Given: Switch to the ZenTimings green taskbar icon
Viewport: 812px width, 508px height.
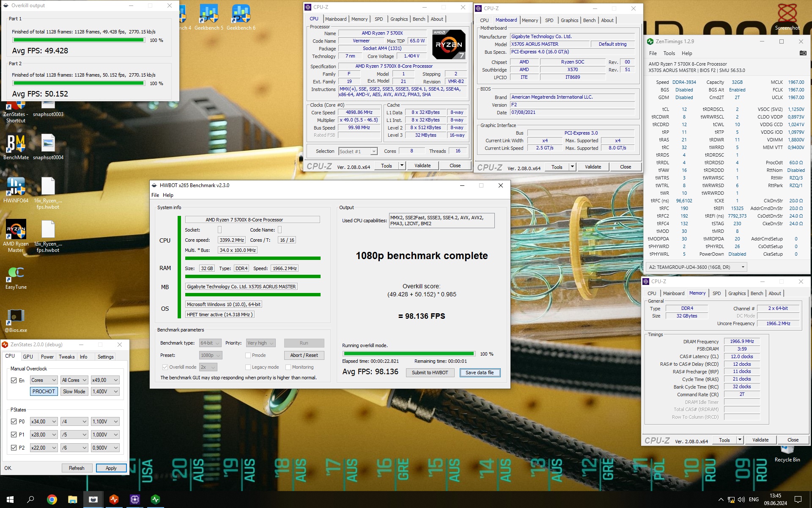Looking at the screenshot, I should [x=155, y=500].
